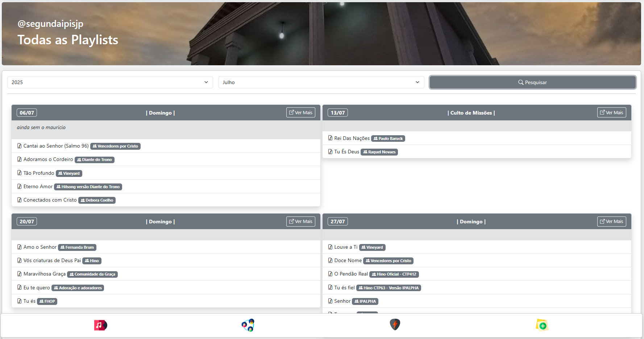Open Ver Mais for the 27/07 playlist
This screenshot has height=339, width=644.
611,222
